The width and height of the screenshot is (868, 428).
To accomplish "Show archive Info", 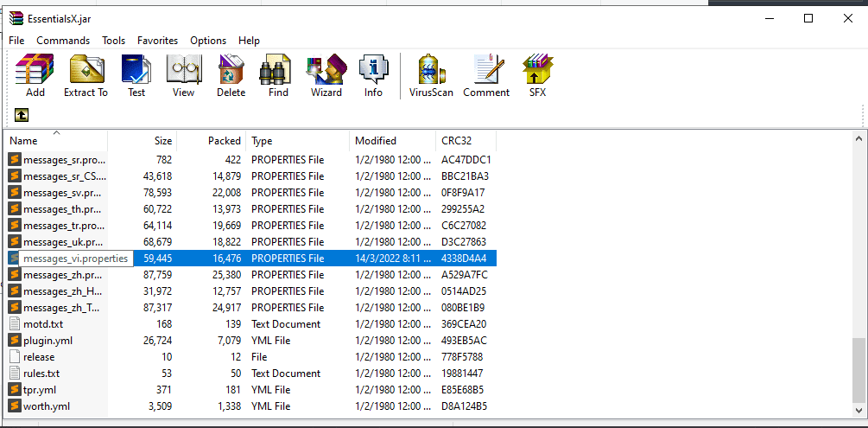I will pyautogui.click(x=373, y=75).
